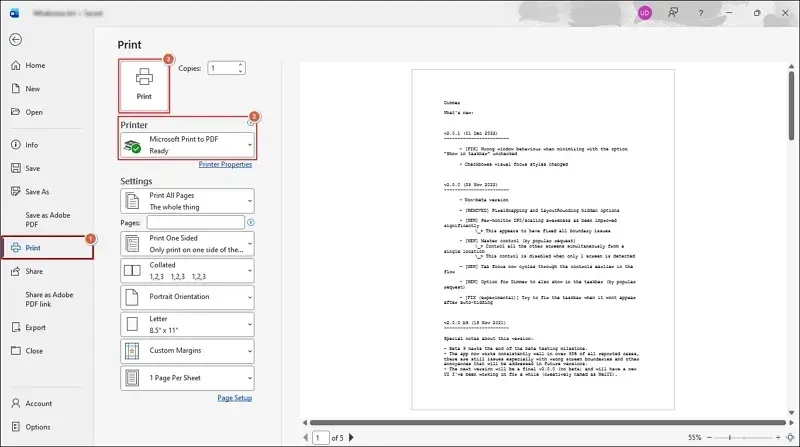Click the Copies number field
The width and height of the screenshot is (800, 447).
point(222,68)
